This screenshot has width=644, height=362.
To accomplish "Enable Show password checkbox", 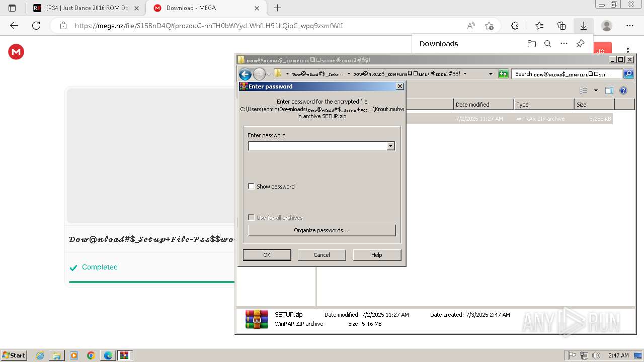I will click(252, 187).
